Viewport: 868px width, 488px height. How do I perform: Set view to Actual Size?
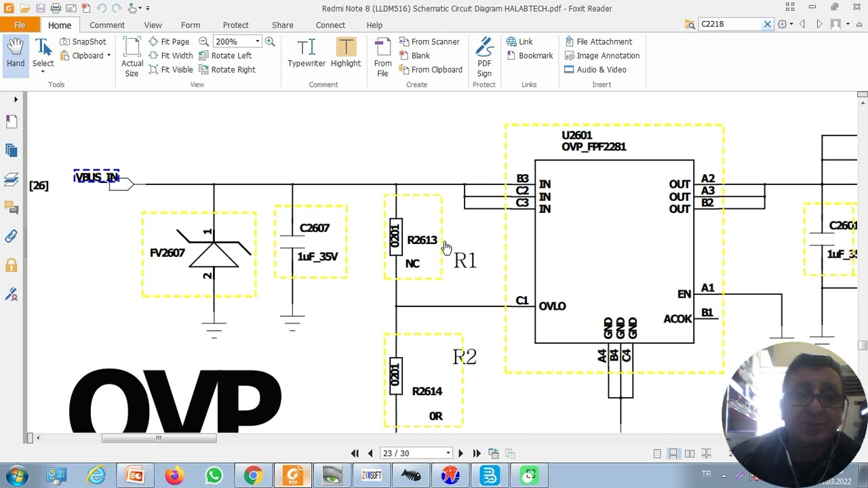[132, 57]
